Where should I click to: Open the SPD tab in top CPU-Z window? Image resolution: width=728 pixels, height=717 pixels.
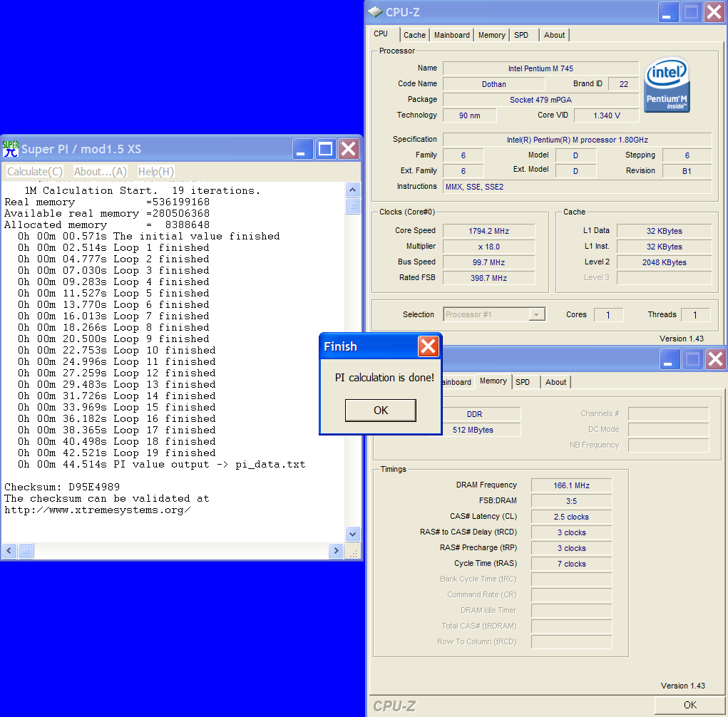click(x=521, y=35)
